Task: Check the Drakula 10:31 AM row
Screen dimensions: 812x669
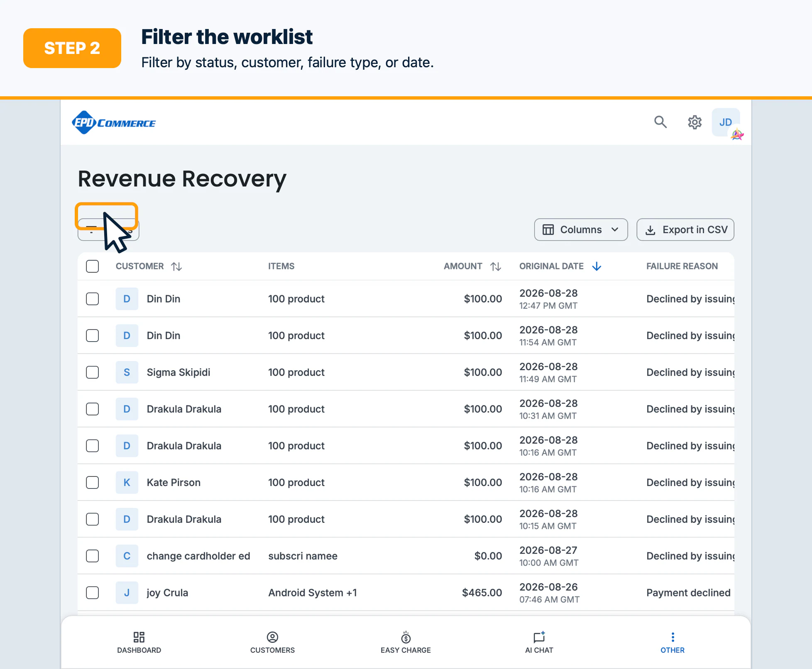Action: pos(93,409)
